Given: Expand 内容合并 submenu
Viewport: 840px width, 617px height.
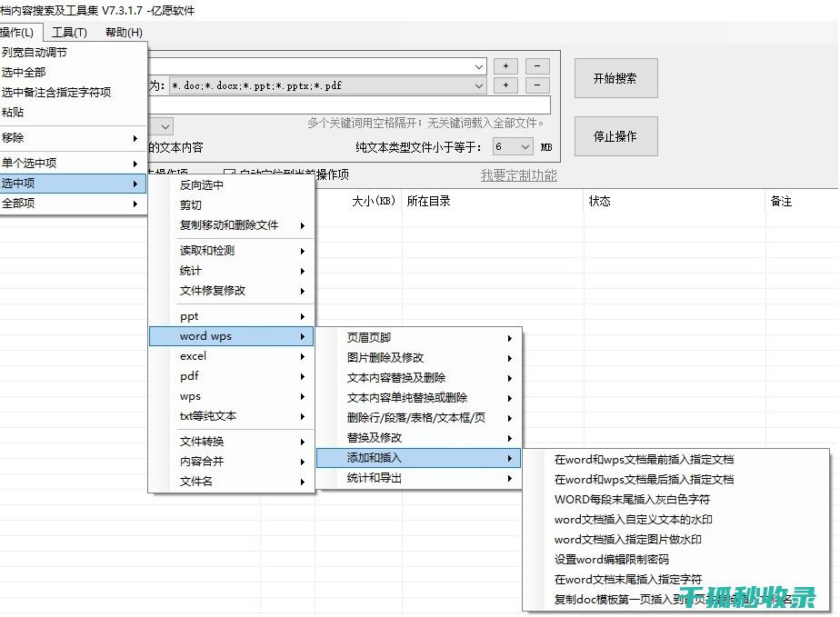Looking at the screenshot, I should [x=232, y=462].
